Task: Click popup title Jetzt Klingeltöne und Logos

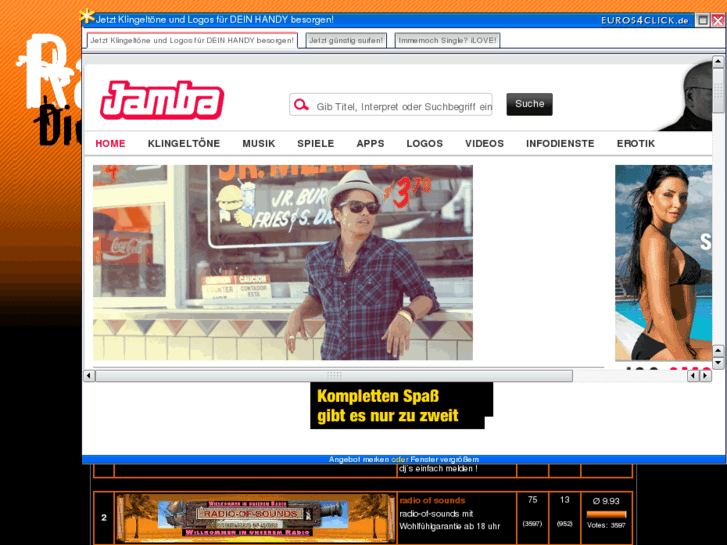Action: 214,19
